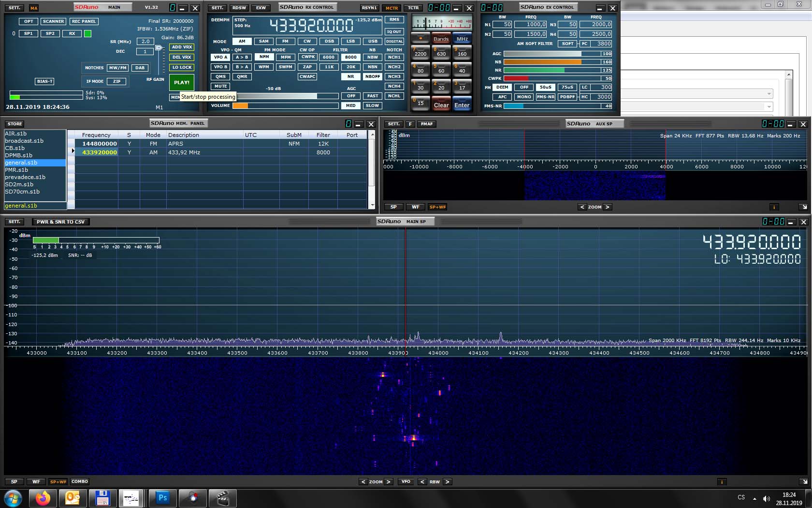Click the RBW decrease arrow
Screen dimensions: 812x508
422,482
